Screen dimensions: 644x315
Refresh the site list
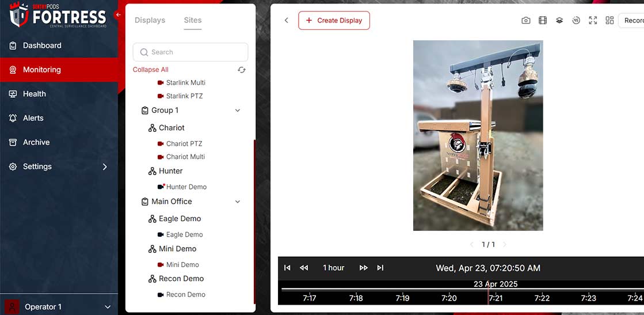(242, 70)
